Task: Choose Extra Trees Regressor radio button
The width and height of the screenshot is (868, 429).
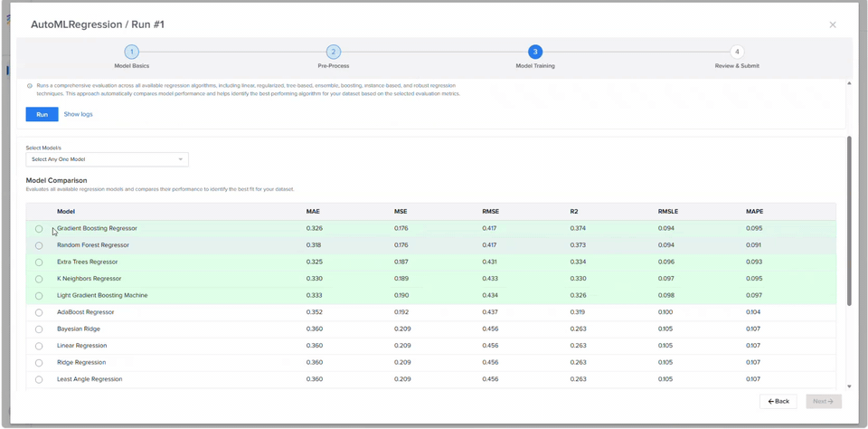Action: (x=39, y=262)
